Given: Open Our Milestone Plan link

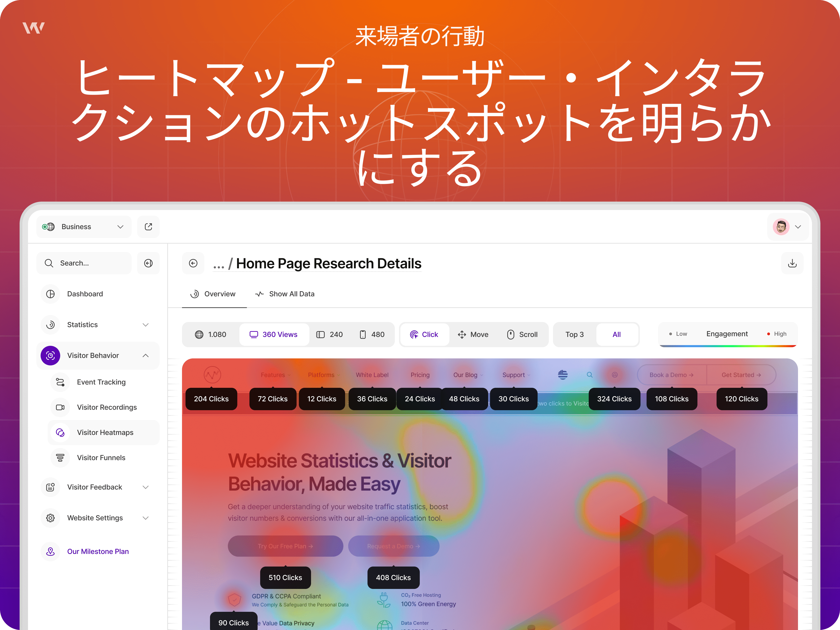Looking at the screenshot, I should tap(98, 551).
